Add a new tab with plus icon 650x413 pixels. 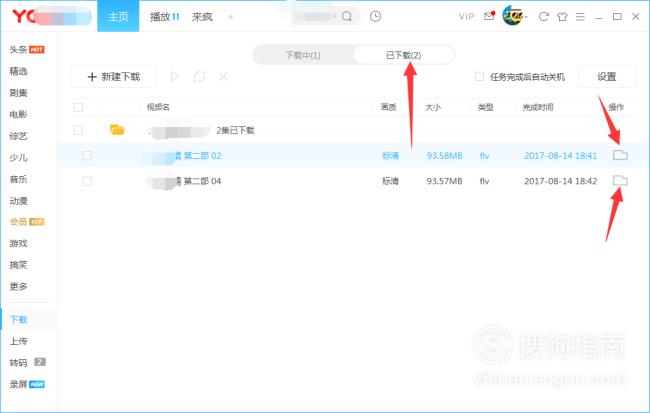click(x=231, y=17)
